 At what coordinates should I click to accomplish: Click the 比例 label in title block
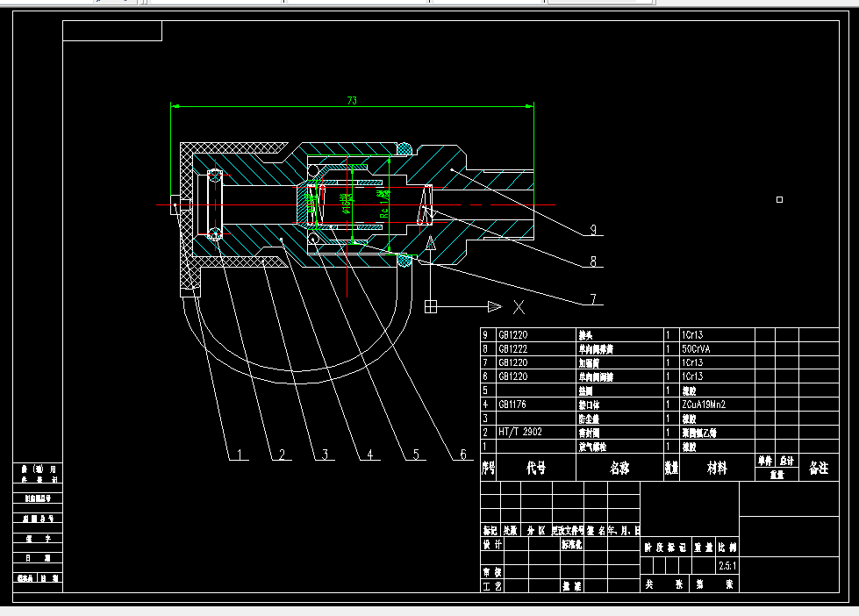tap(727, 548)
